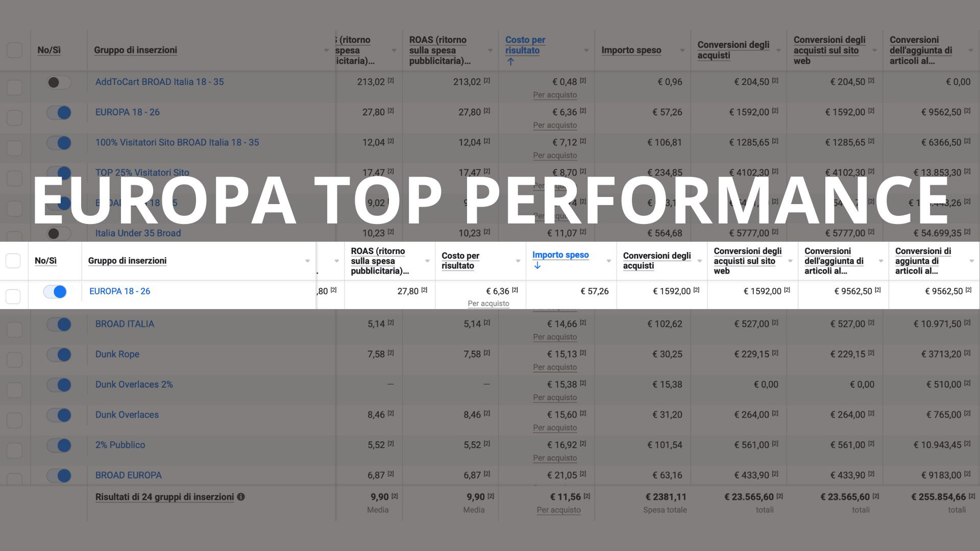Open dropdown arrow of highlighted Gruppo di inserzioni column
The width and height of the screenshot is (980, 551).
click(307, 261)
